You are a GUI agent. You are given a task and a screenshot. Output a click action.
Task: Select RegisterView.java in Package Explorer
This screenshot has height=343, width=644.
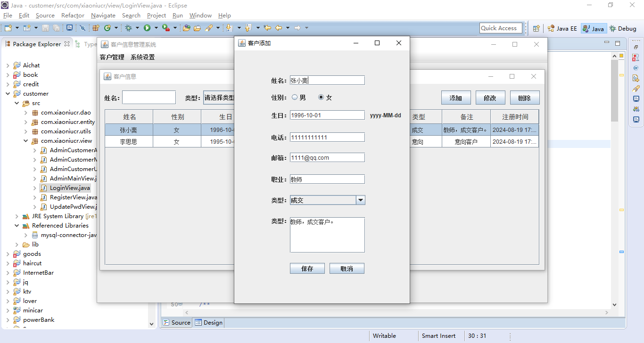pyautogui.click(x=73, y=197)
